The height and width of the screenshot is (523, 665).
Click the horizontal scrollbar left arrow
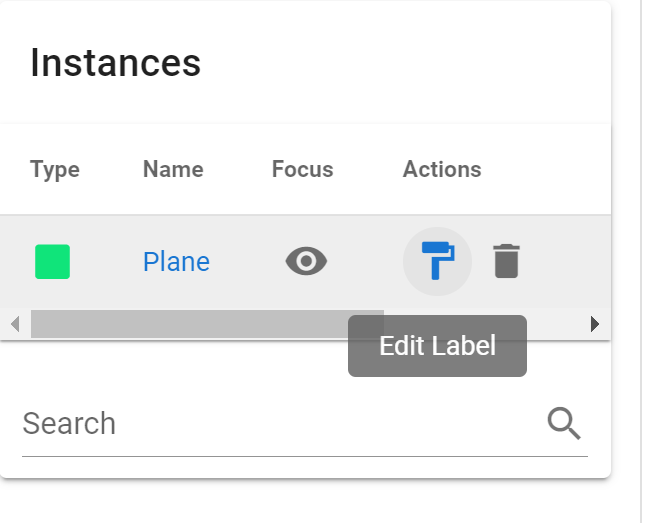(14, 324)
